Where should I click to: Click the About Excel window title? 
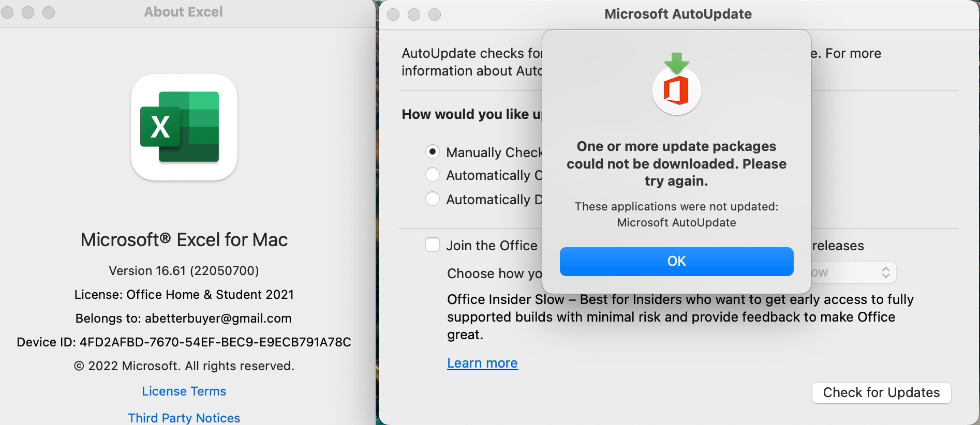183,12
